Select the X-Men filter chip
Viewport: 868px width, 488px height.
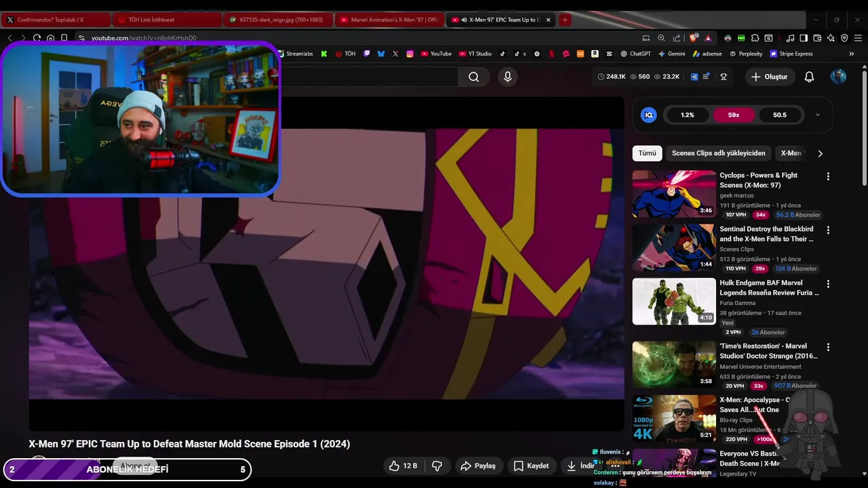(791, 153)
